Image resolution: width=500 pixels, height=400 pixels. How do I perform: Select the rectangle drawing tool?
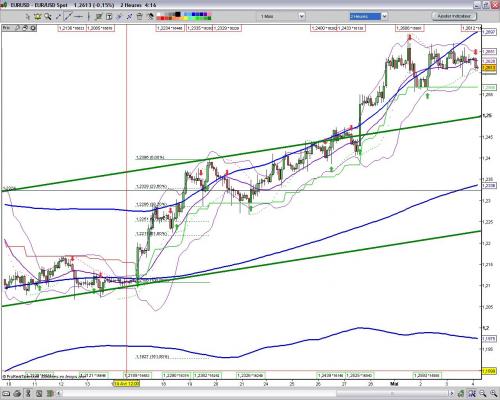99,17
